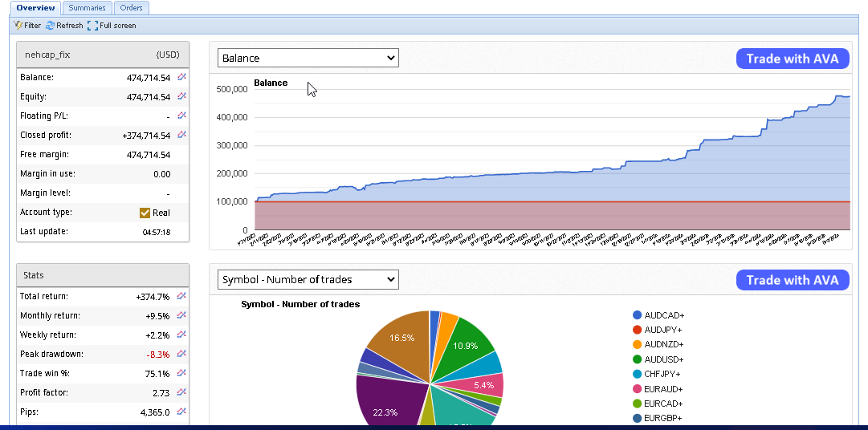Open Full screen view

coord(112,26)
